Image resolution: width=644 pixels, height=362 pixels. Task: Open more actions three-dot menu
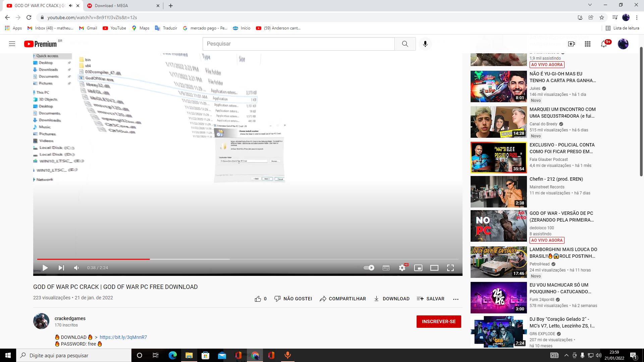tap(455, 299)
